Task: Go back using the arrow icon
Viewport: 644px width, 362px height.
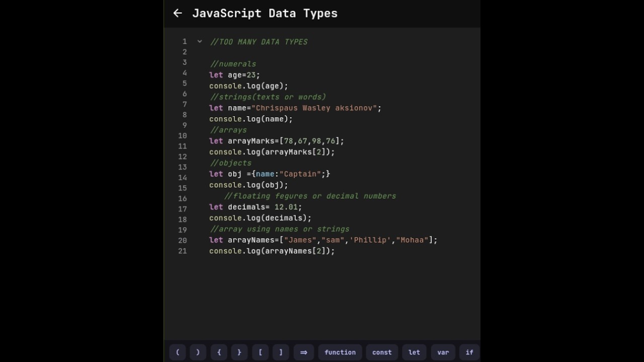Action: coord(178,13)
